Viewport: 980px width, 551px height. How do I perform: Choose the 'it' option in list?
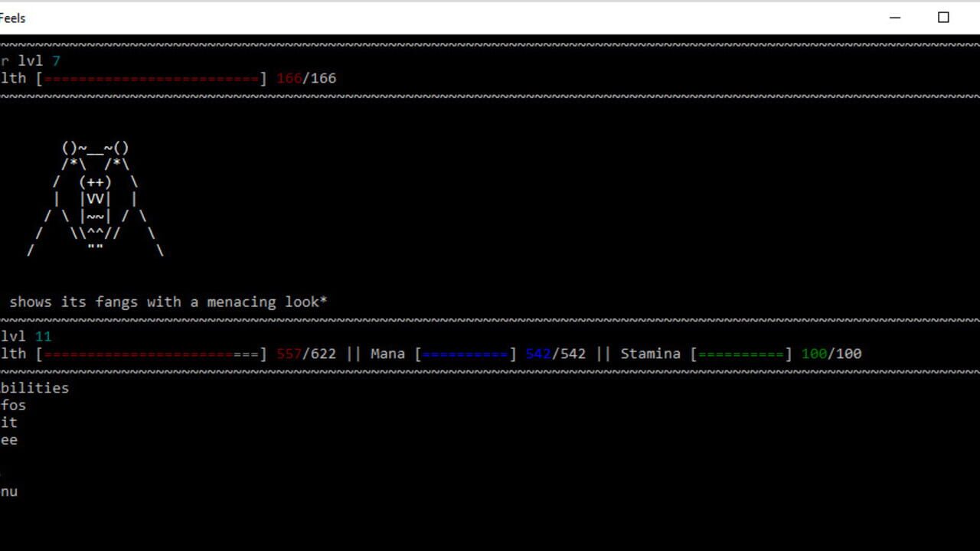tap(8, 422)
